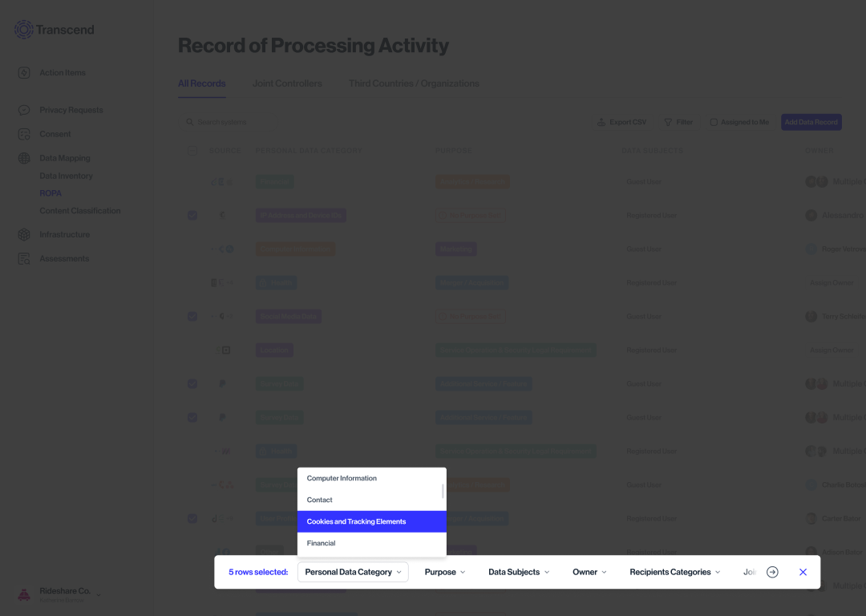Screen dimensions: 866x616
Task: Click the Action Items sidebar icon
Action: coord(24,73)
